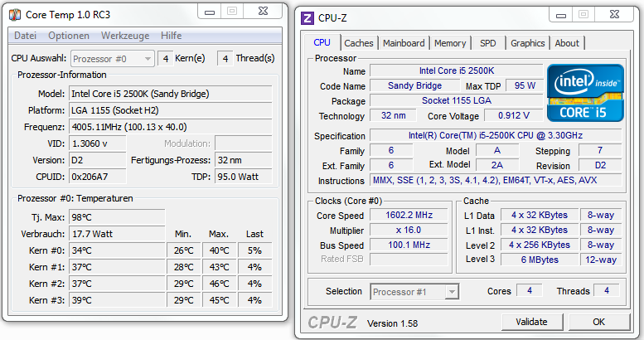Open the Datei menu in Core Temp
644x340 pixels.
coord(26,36)
